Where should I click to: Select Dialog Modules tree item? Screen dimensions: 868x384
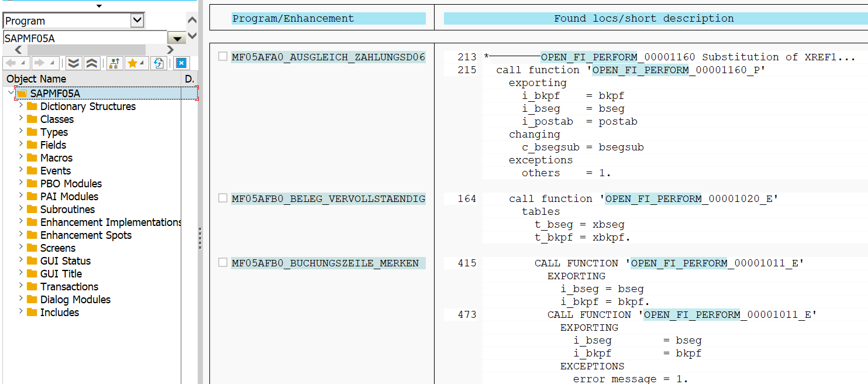click(75, 300)
